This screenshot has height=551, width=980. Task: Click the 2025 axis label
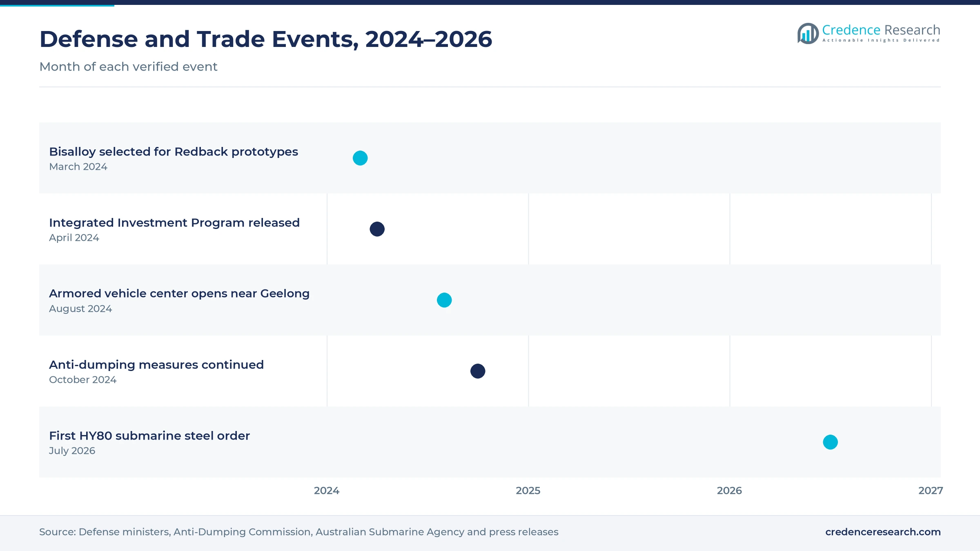528,491
